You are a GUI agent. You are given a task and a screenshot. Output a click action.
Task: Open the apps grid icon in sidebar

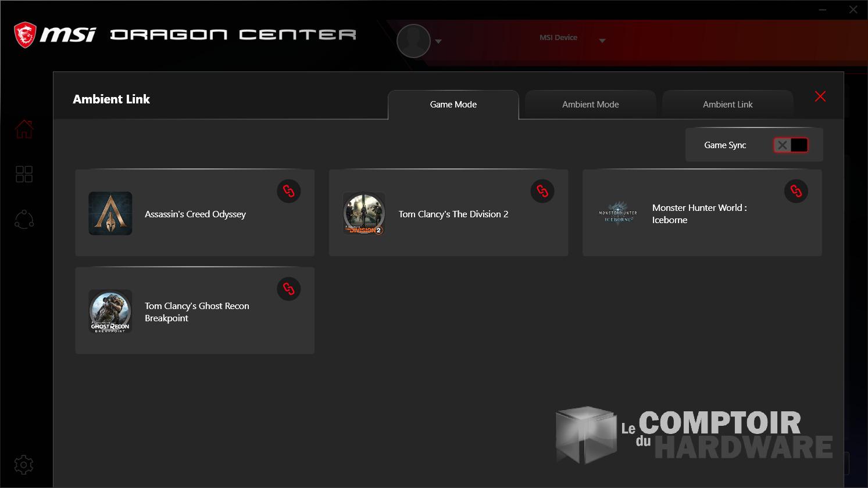tap(24, 174)
